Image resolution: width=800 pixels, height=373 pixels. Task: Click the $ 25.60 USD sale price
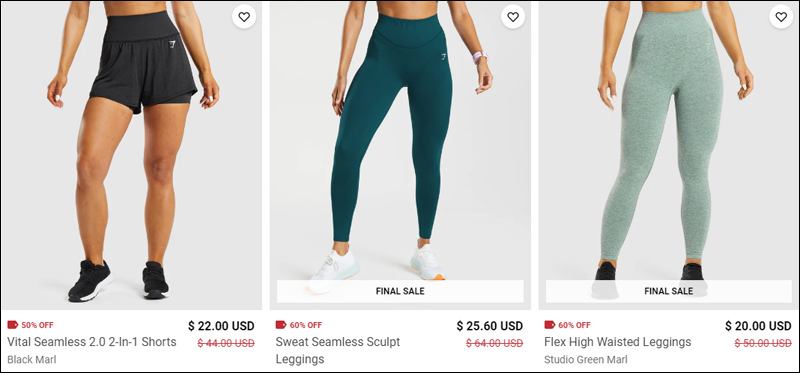pyautogui.click(x=490, y=326)
